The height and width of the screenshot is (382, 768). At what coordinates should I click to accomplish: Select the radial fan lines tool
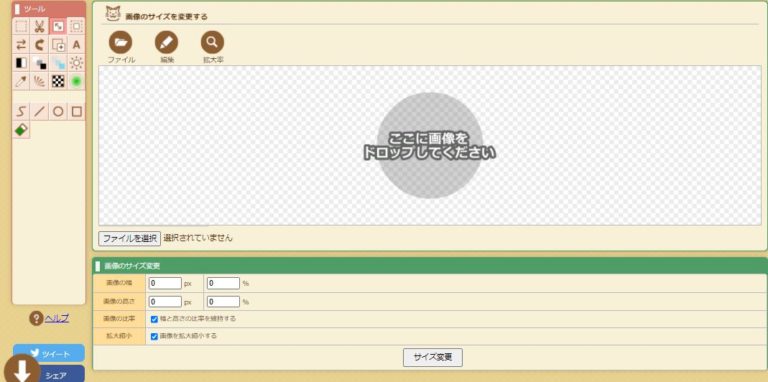pyautogui.click(x=40, y=81)
